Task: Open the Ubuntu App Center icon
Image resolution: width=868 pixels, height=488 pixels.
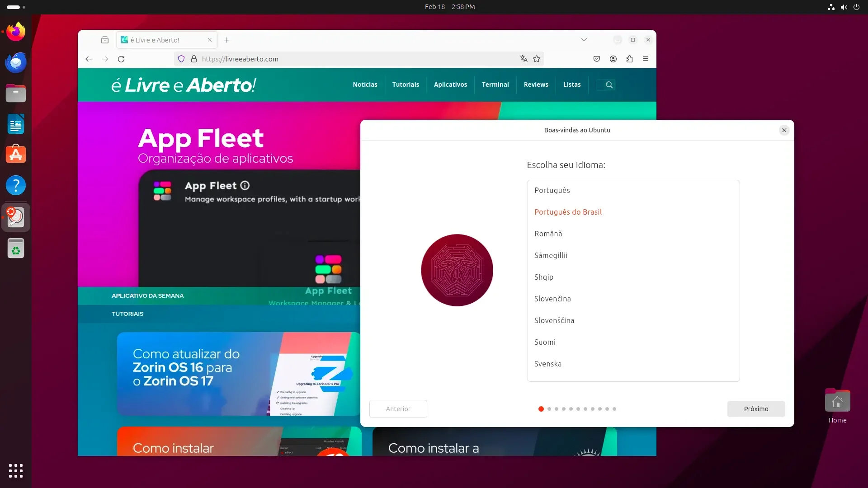Action: point(16,155)
